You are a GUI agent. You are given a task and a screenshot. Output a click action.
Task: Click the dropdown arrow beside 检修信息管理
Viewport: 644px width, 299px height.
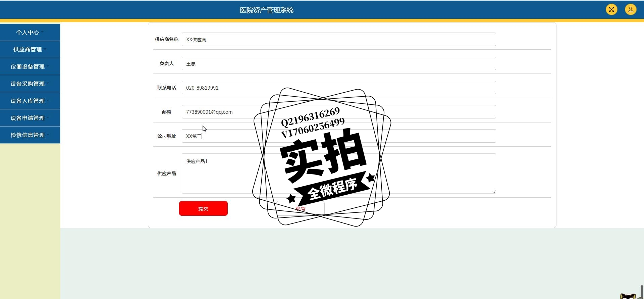pyautogui.click(x=48, y=135)
